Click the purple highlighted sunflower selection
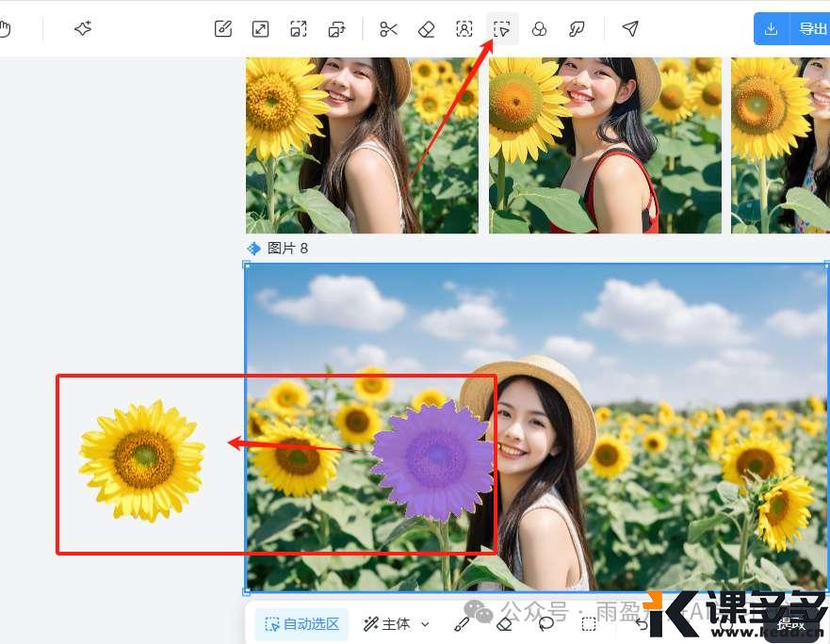The height and width of the screenshot is (644, 830). [x=431, y=459]
